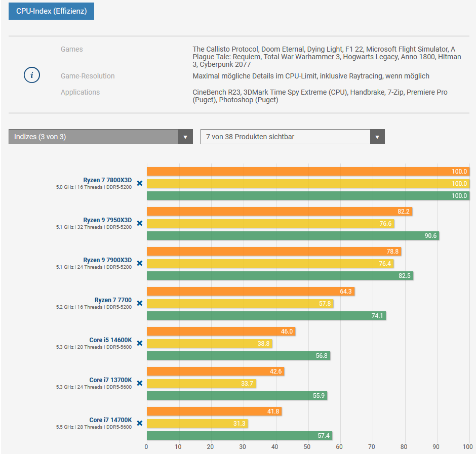Click the 'Games' label in the info panel
Viewport: 476px width, 454px height.
coord(71,49)
